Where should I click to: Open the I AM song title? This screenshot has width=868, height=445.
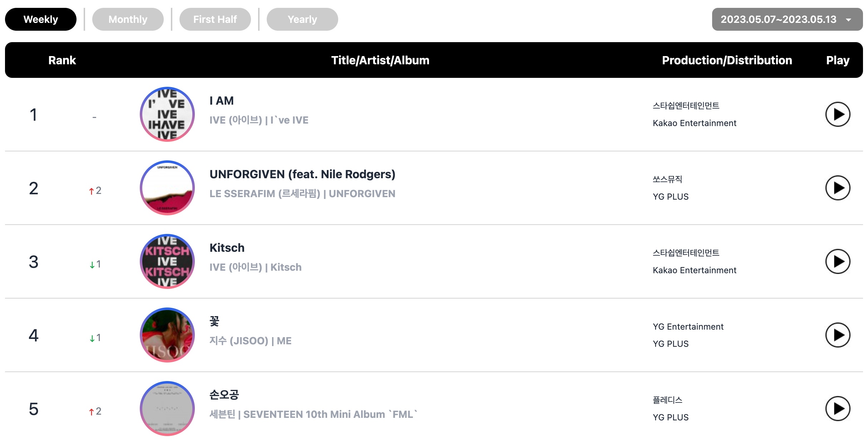tap(222, 101)
